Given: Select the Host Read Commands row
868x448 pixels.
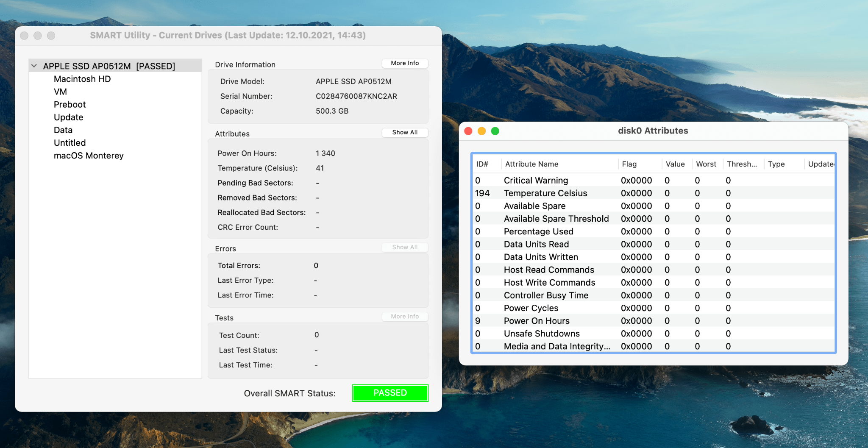Looking at the screenshot, I should click(653, 270).
